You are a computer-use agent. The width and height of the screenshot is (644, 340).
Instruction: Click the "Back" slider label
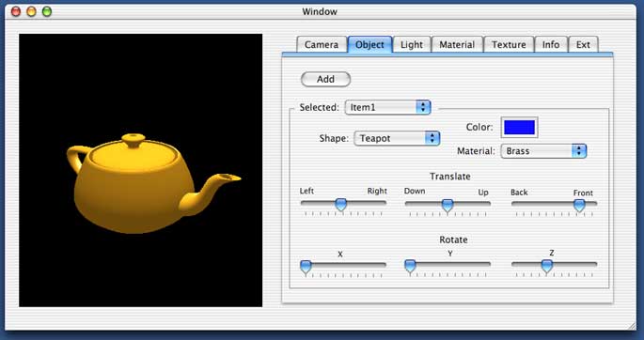pyautogui.click(x=519, y=193)
